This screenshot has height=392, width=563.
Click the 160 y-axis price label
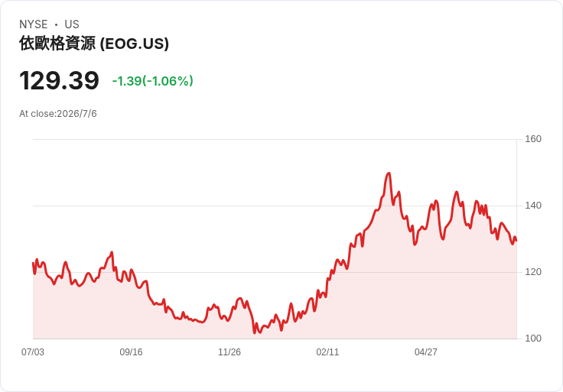tap(533, 139)
